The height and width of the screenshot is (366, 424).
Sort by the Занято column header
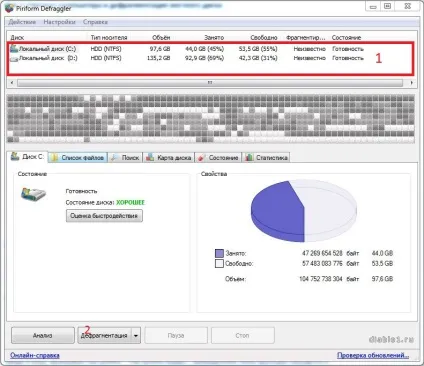point(214,38)
